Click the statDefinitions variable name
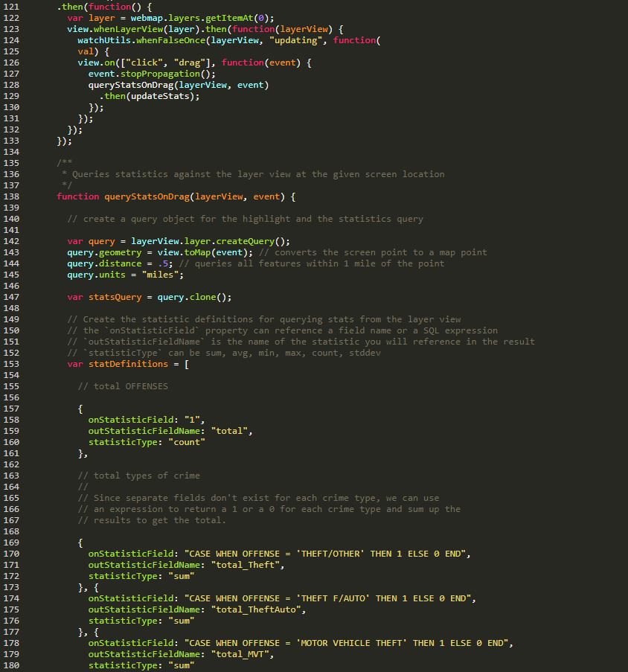Image resolution: width=628 pixels, height=672 pixels. pyautogui.click(x=127, y=364)
